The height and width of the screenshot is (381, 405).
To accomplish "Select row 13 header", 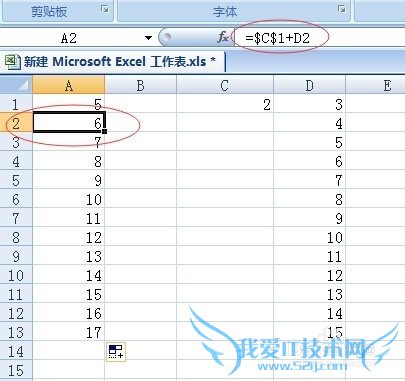I will pyautogui.click(x=16, y=332).
